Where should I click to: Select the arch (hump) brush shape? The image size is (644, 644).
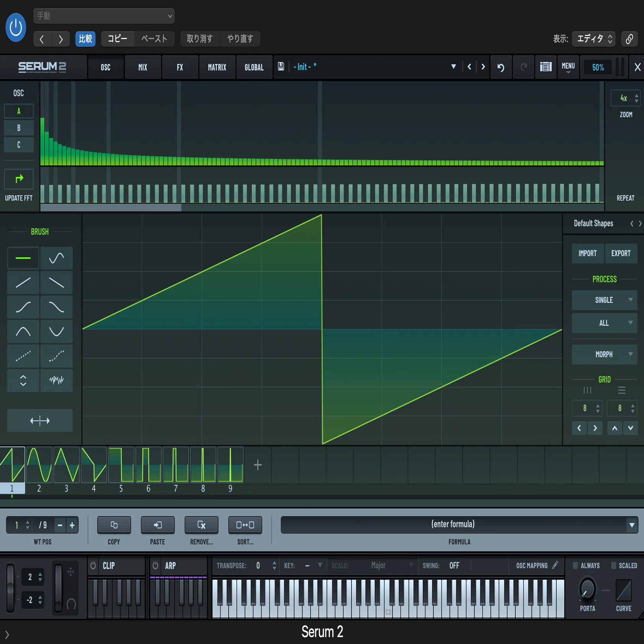coord(23,332)
